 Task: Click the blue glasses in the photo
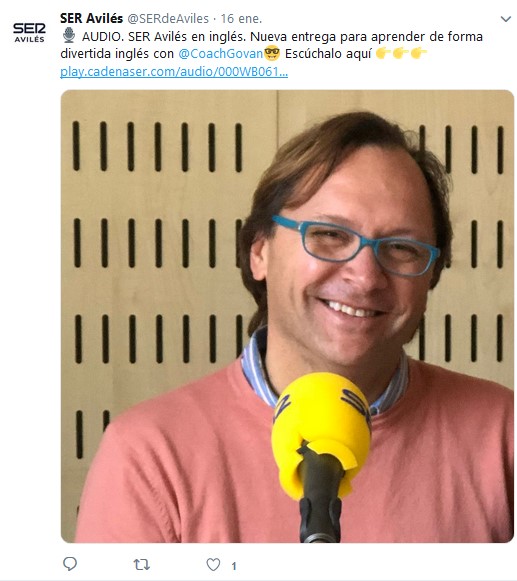[x=356, y=245]
